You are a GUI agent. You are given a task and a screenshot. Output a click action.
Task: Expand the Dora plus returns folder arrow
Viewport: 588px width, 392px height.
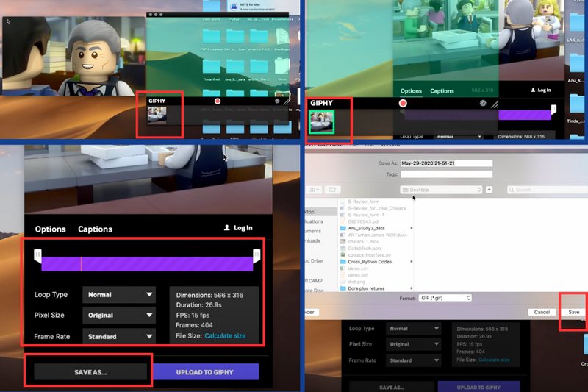(412, 288)
